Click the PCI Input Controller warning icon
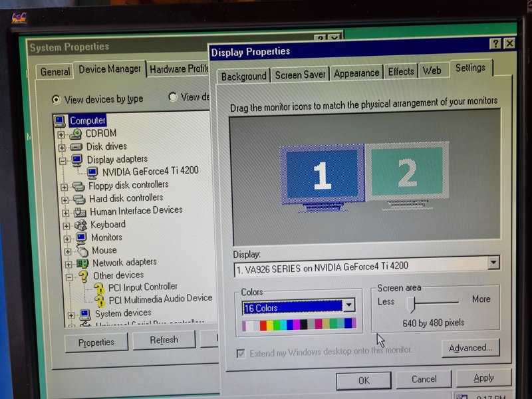532x399 pixels. [x=99, y=289]
